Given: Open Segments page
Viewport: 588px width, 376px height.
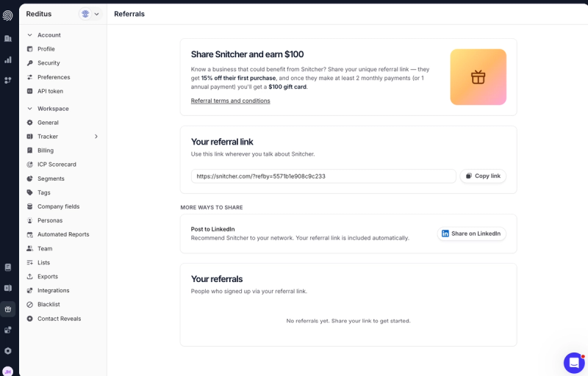Looking at the screenshot, I should pyautogui.click(x=51, y=178).
